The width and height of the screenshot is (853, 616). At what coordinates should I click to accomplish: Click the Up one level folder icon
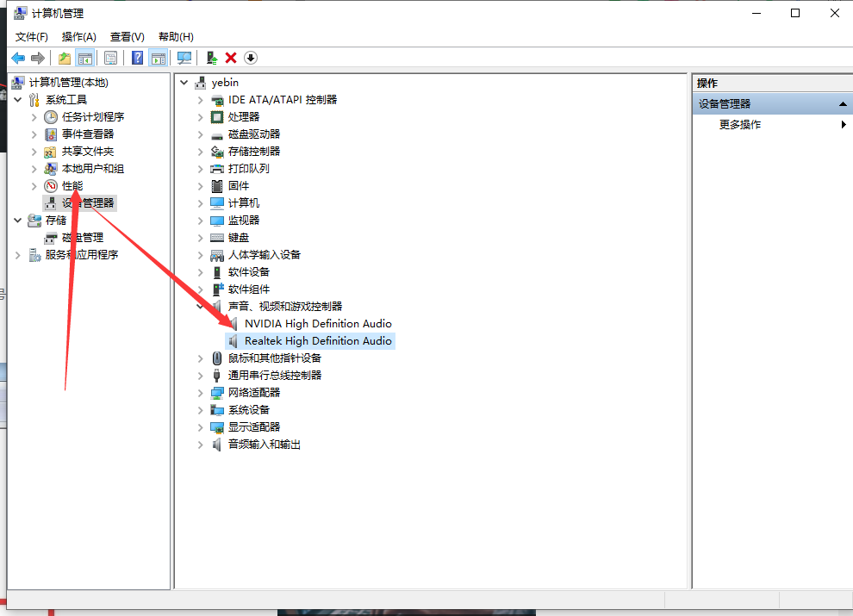pyautogui.click(x=65, y=58)
